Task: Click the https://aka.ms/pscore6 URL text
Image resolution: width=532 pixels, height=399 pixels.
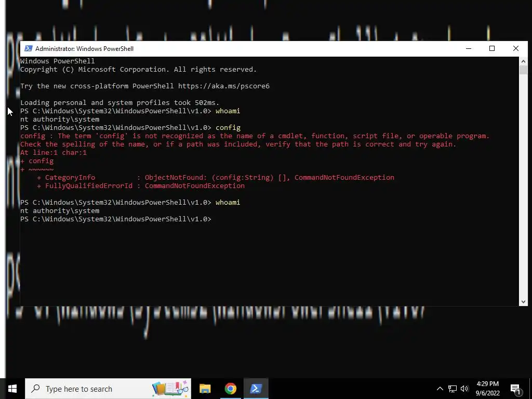Action: (x=224, y=86)
